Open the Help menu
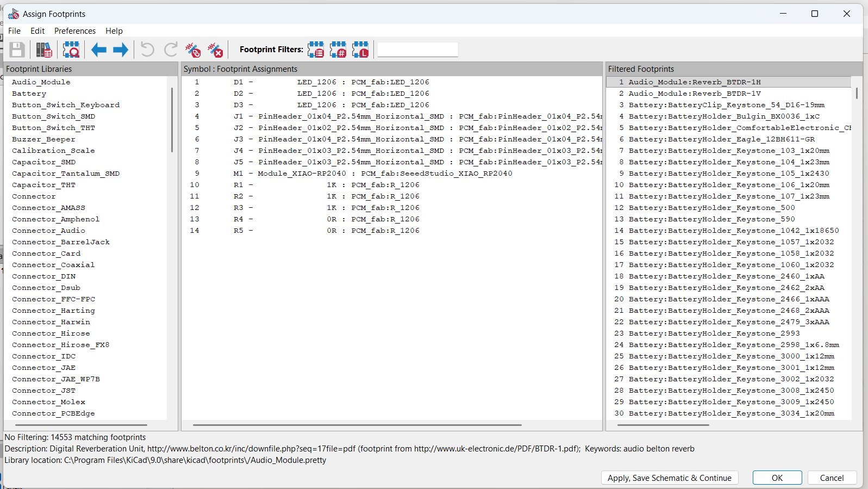This screenshot has height=489, width=868. 114,31
